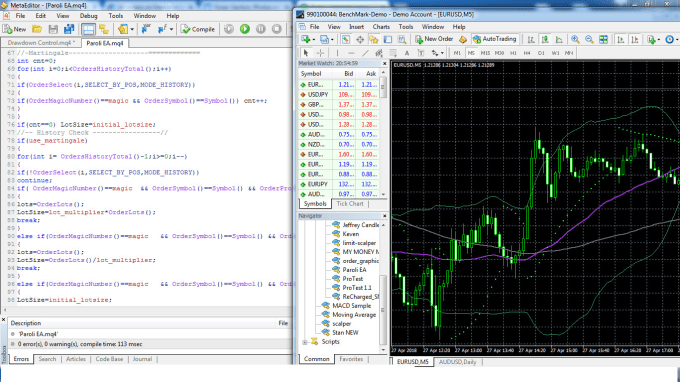
Task: Select the cursor arrow tool
Action: [306, 53]
